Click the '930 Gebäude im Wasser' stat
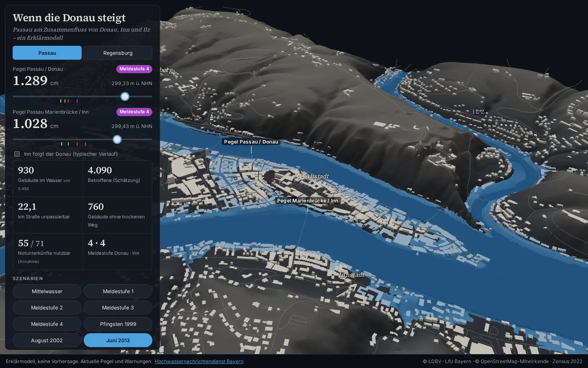Image resolution: width=588 pixels, height=368 pixels. [x=48, y=179]
